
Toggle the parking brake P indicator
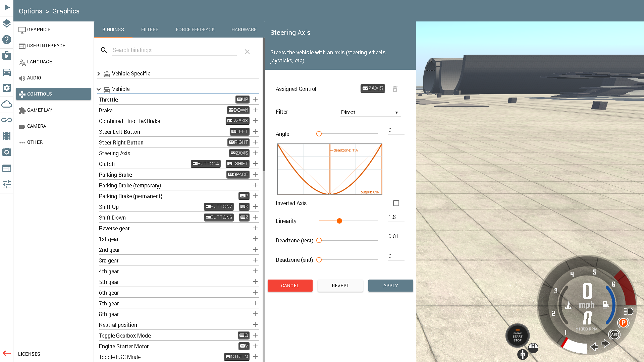pos(623,323)
